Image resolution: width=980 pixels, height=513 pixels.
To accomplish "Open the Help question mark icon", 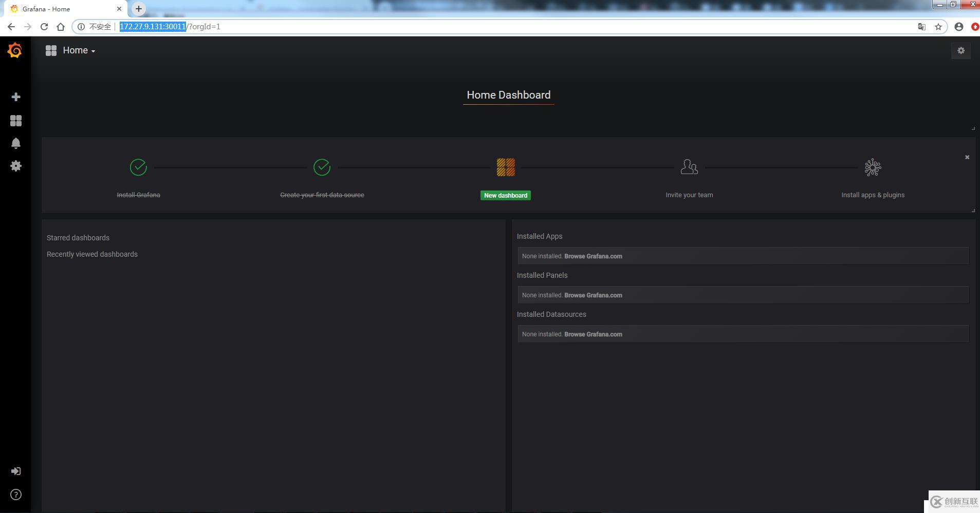I will coord(16,495).
